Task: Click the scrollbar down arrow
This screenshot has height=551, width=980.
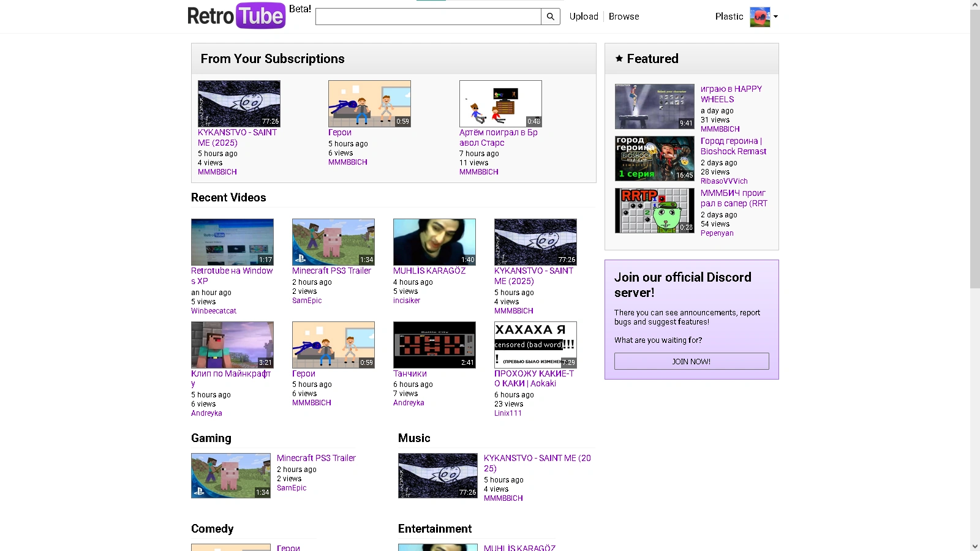Action: (975, 546)
